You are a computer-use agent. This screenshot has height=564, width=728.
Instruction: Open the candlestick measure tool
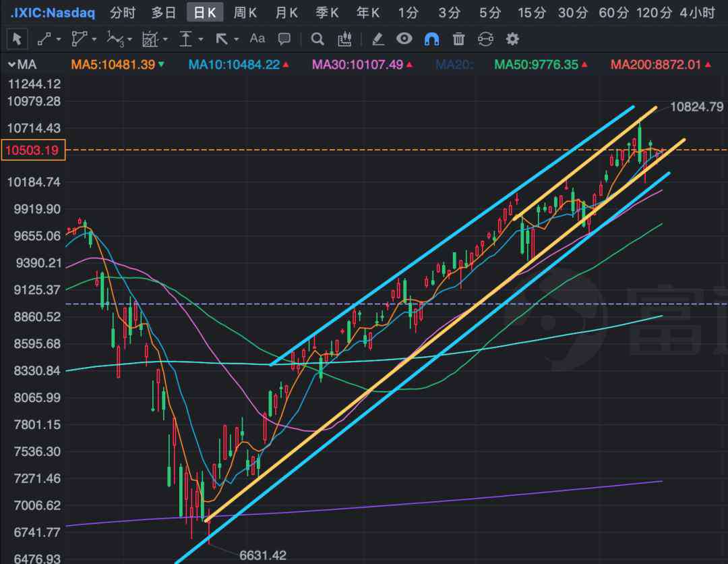pyautogui.click(x=344, y=39)
